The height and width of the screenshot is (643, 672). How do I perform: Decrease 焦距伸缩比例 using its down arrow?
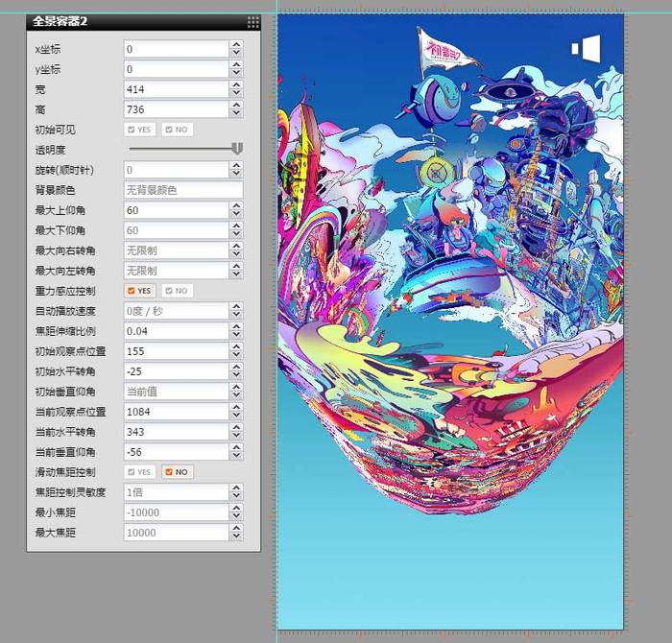(236, 336)
